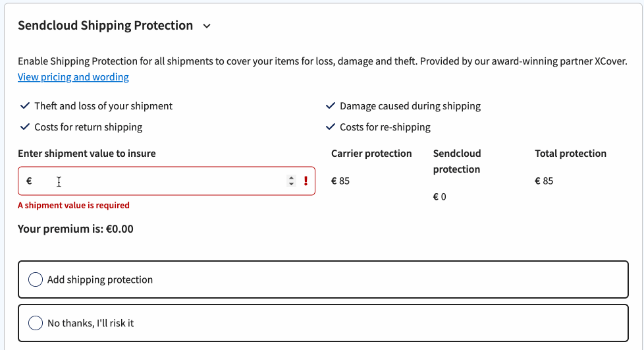Click the Total protection € 85 amount
This screenshot has width=644, height=350.
point(544,181)
